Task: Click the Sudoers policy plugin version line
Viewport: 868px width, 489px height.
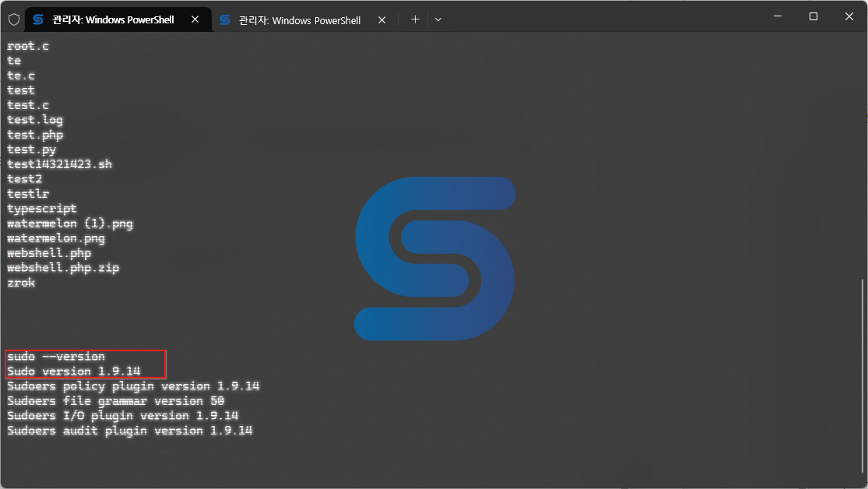Action: pos(133,386)
